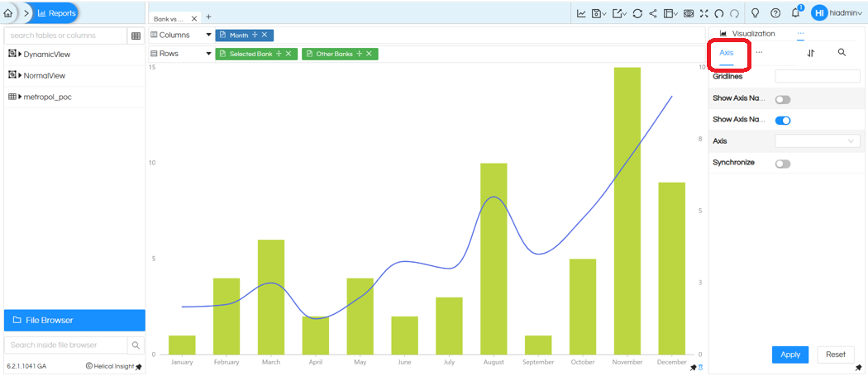Open the help question mark icon
The width and height of the screenshot is (868, 376).
pos(775,12)
